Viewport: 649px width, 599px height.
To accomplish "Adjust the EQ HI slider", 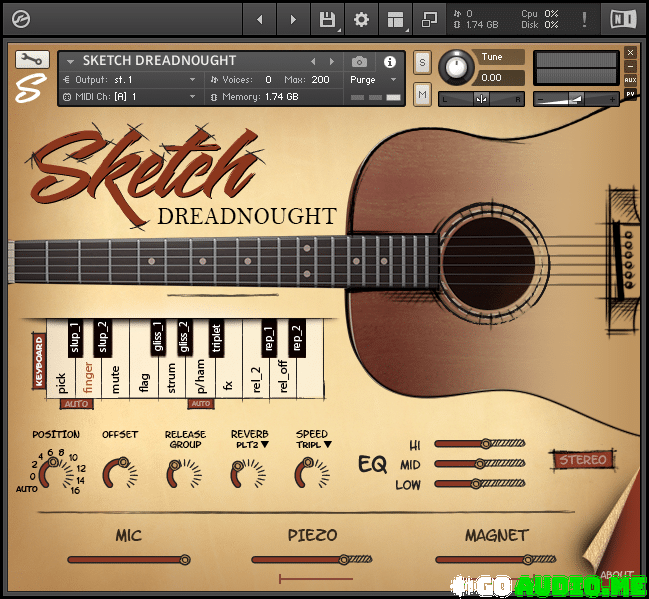I will pos(480,444).
